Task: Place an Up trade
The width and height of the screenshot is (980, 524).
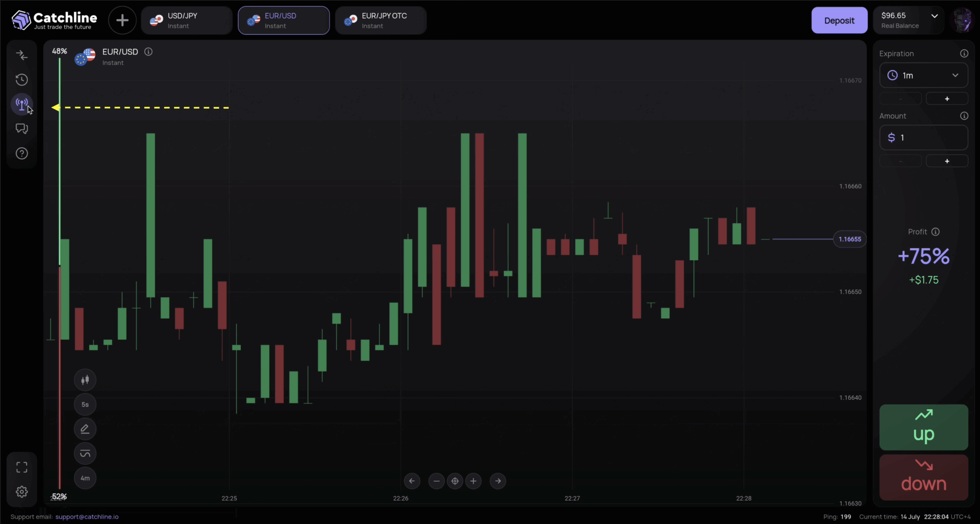Action: [x=923, y=427]
